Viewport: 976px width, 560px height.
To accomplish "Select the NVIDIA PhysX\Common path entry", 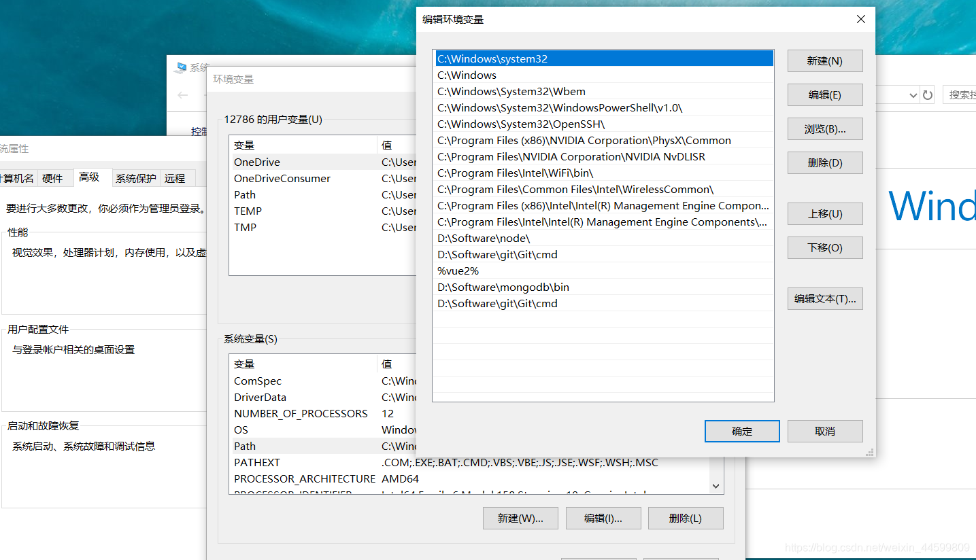I will coord(604,140).
